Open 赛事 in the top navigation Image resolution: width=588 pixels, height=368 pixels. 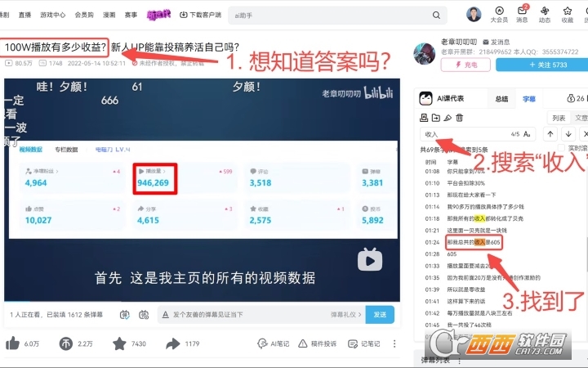tap(131, 15)
